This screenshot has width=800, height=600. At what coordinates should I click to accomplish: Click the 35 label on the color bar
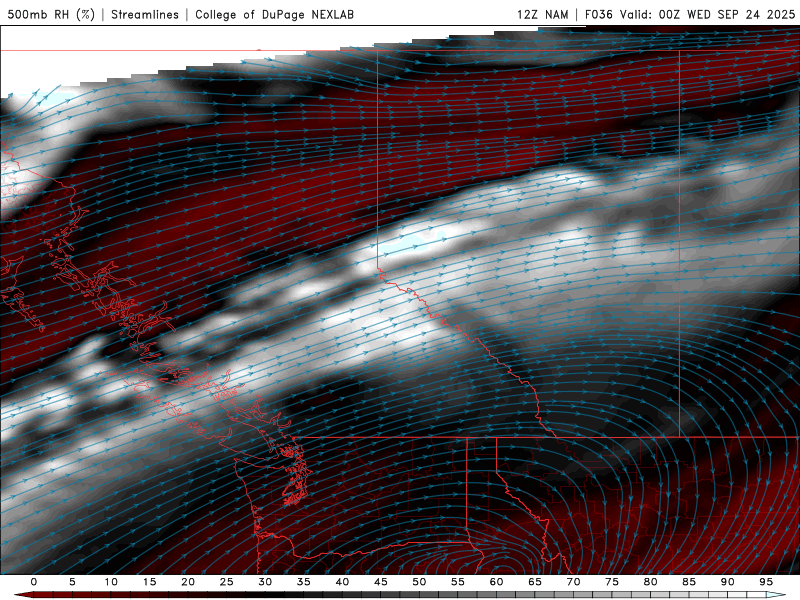click(304, 582)
